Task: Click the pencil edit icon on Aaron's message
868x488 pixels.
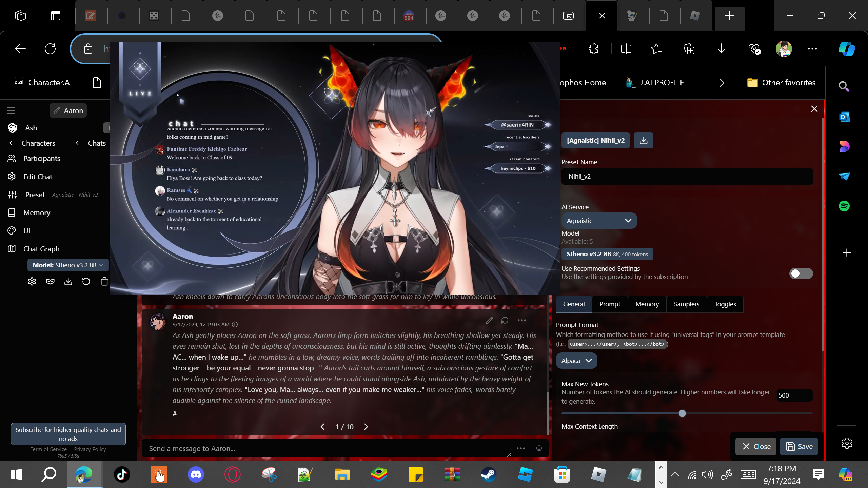Action: tap(489, 320)
